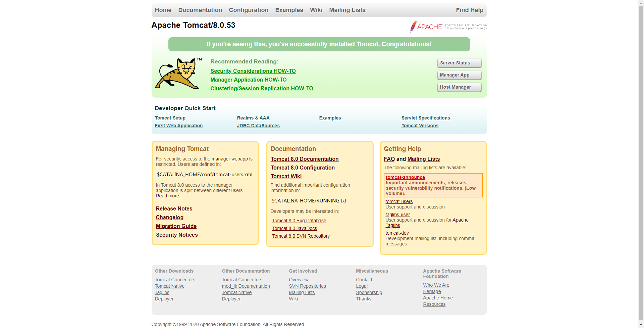The image size is (644, 328).
Task: Go to Configuration in top navigation
Action: [249, 10]
